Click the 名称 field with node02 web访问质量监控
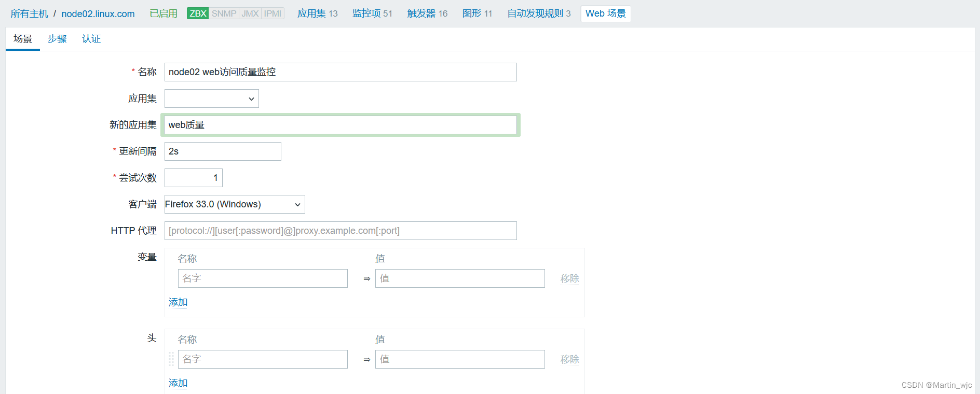This screenshot has height=394, width=980. click(341, 72)
